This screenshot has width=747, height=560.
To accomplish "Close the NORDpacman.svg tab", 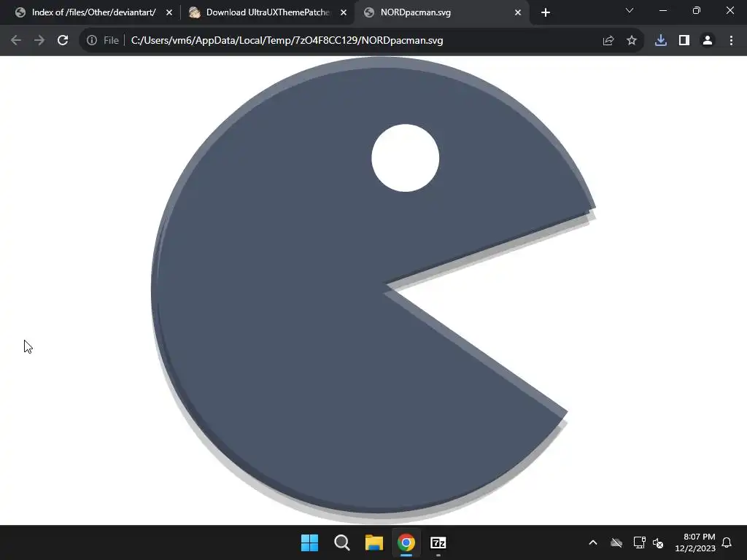I will [518, 13].
